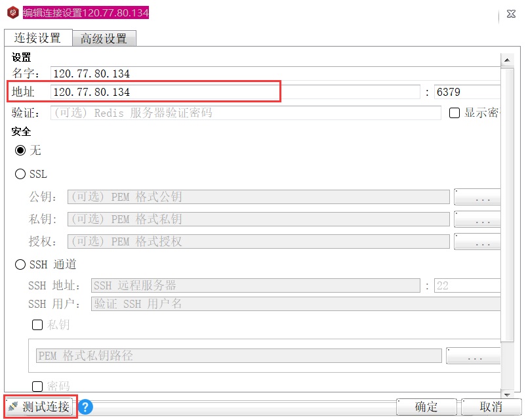The height and width of the screenshot is (420, 526).
Task: Select the SSL security radio option
Action: pyautogui.click(x=20, y=174)
